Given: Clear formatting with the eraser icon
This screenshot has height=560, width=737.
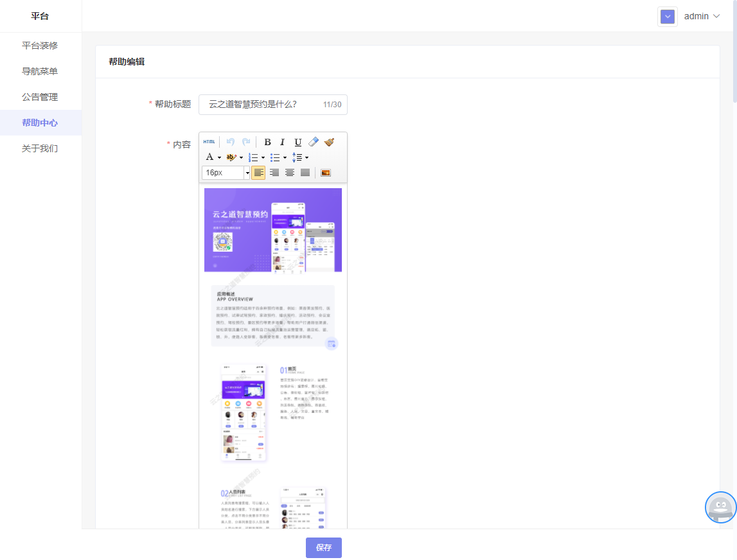Looking at the screenshot, I should pos(314,142).
